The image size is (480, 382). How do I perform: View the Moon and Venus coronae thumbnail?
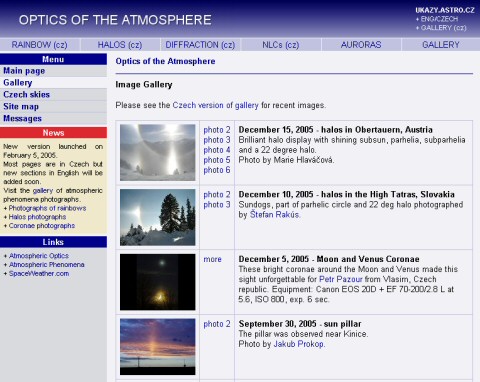158,282
